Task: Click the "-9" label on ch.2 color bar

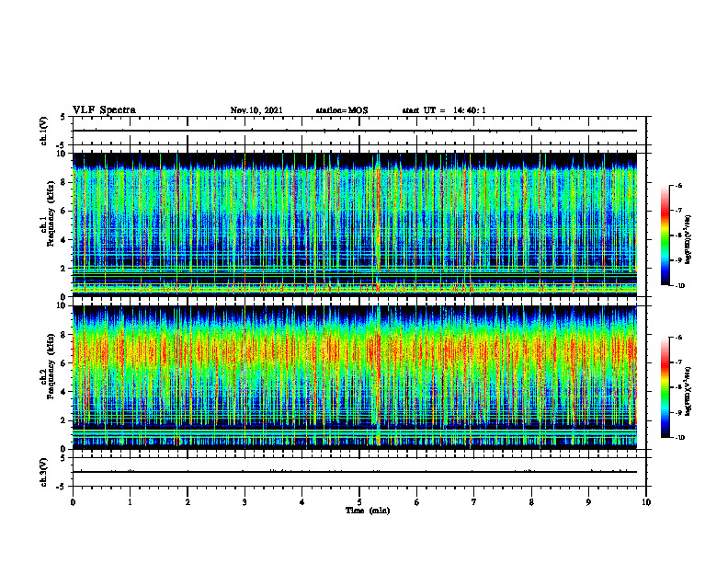Action: click(678, 412)
